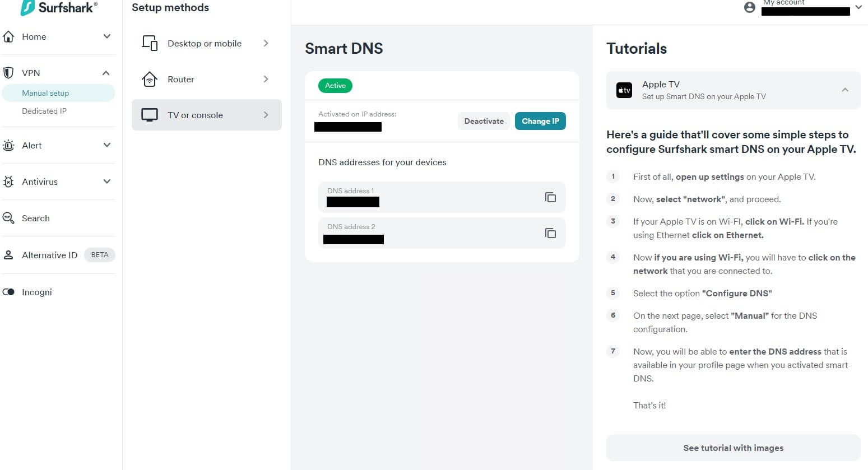Expand the Alert section chevron

[x=107, y=145]
